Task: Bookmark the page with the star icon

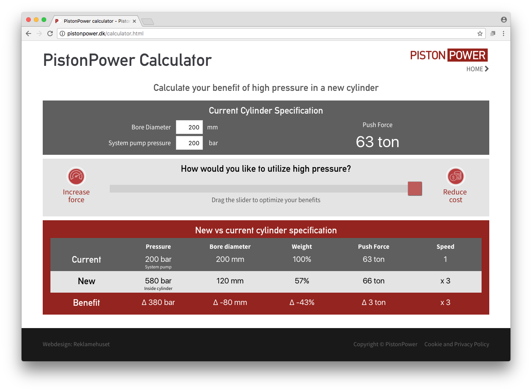Action: click(480, 34)
